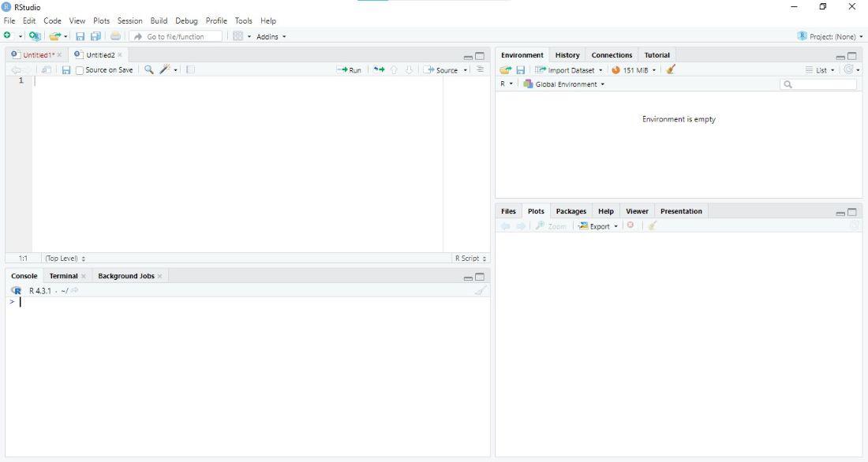868x462 pixels.
Task: Clear environment objects with the broom icon
Action: [671, 69]
